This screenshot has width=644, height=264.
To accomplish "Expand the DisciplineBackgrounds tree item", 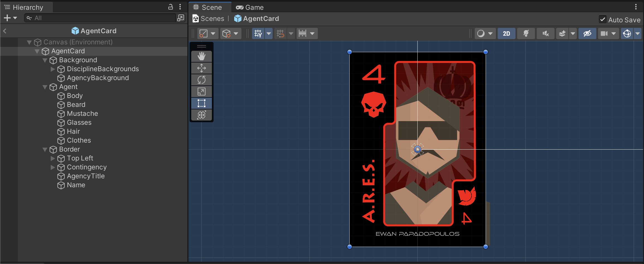I will (x=53, y=69).
